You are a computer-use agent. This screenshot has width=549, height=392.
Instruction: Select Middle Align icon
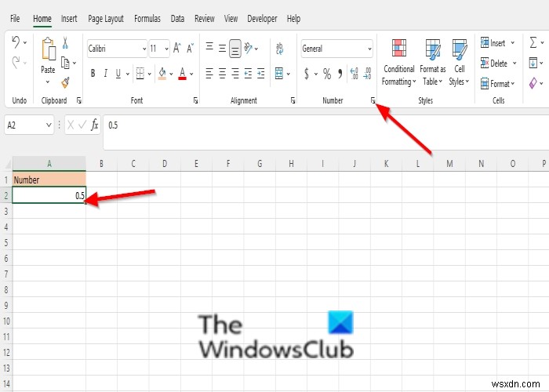[x=222, y=49]
